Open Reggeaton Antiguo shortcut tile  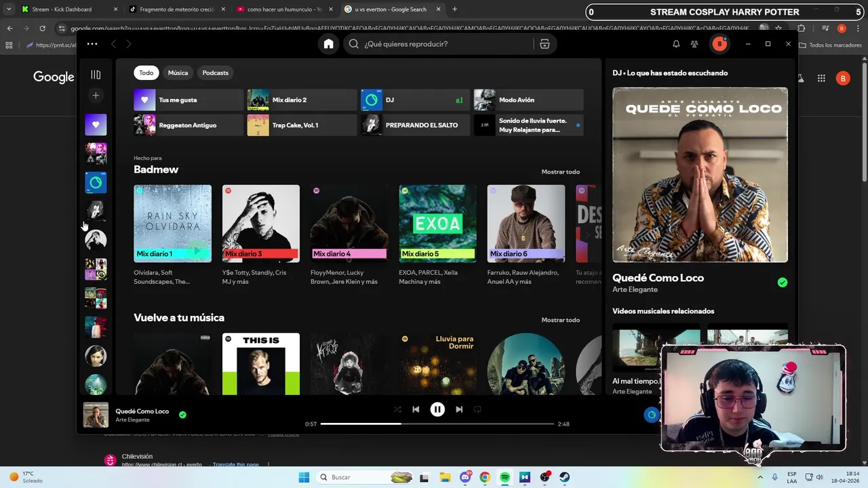click(x=189, y=125)
